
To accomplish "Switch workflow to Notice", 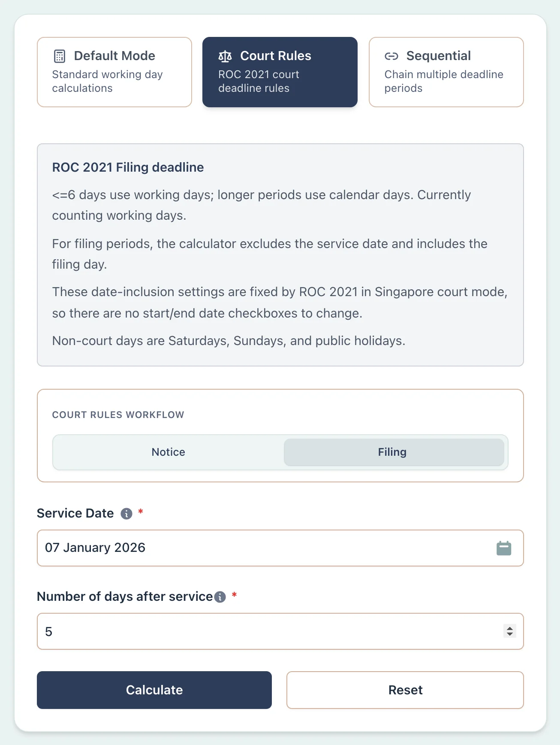I will pyautogui.click(x=168, y=452).
